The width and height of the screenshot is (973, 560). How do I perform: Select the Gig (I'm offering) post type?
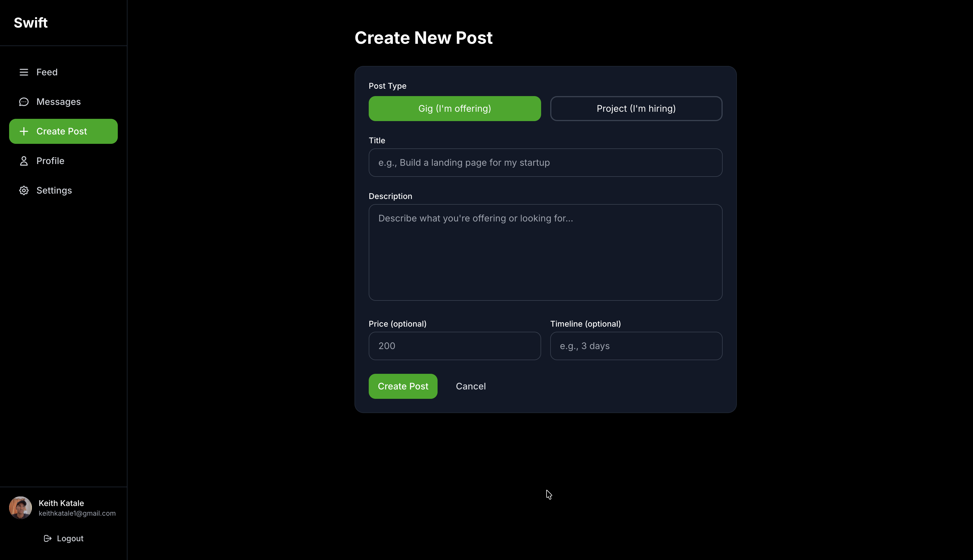455,109
